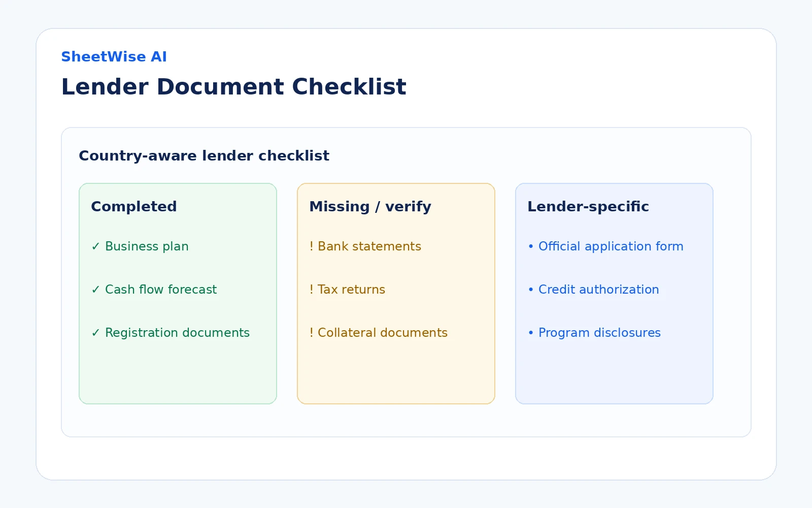The image size is (812, 508).
Task: Select the Business plan item
Action: point(140,246)
